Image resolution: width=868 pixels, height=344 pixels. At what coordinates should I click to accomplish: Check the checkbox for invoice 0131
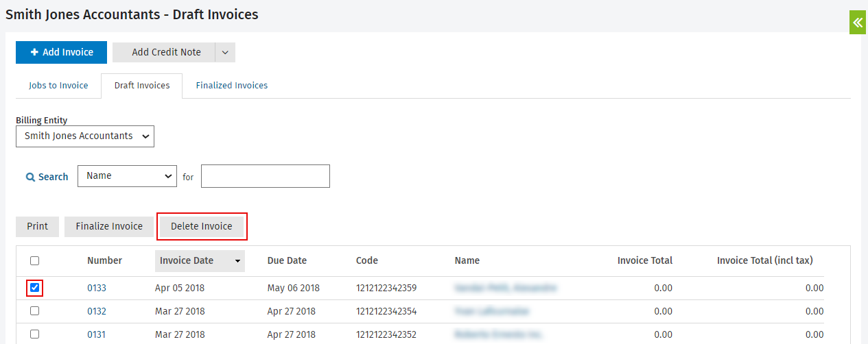[35, 334]
